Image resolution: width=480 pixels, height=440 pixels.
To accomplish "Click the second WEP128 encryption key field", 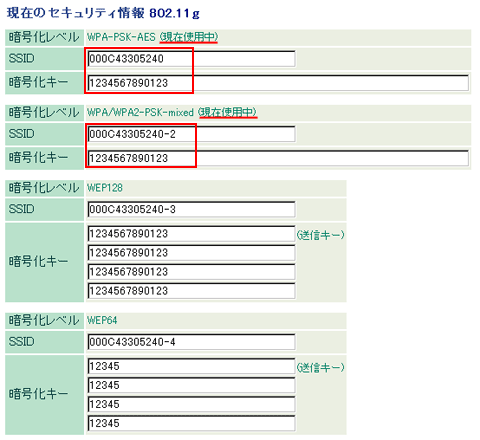I will (x=191, y=253).
